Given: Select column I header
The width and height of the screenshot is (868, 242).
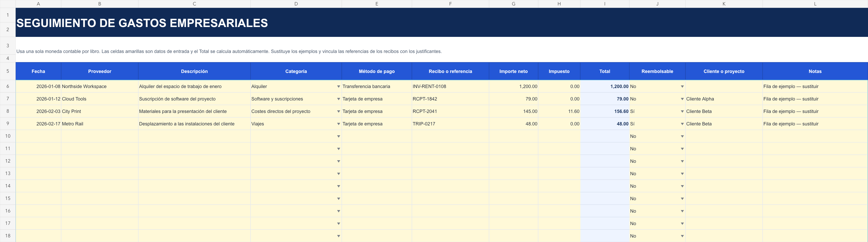Looking at the screenshot, I should [605, 4].
